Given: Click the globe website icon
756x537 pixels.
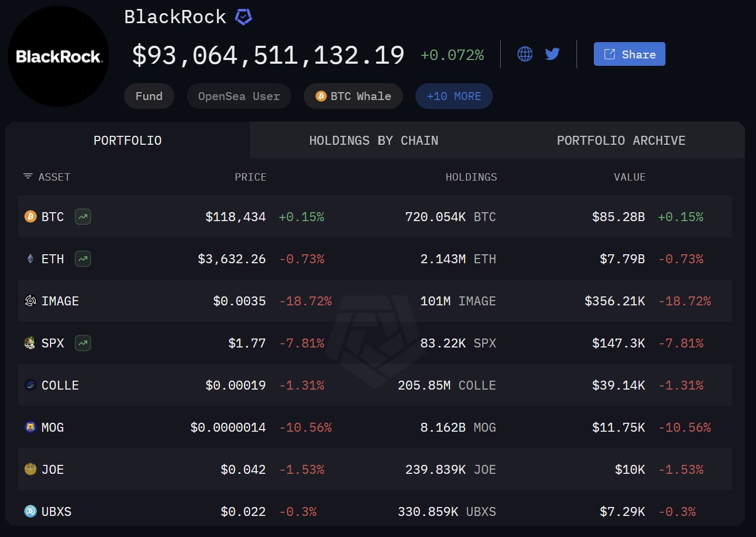Looking at the screenshot, I should click(524, 53).
